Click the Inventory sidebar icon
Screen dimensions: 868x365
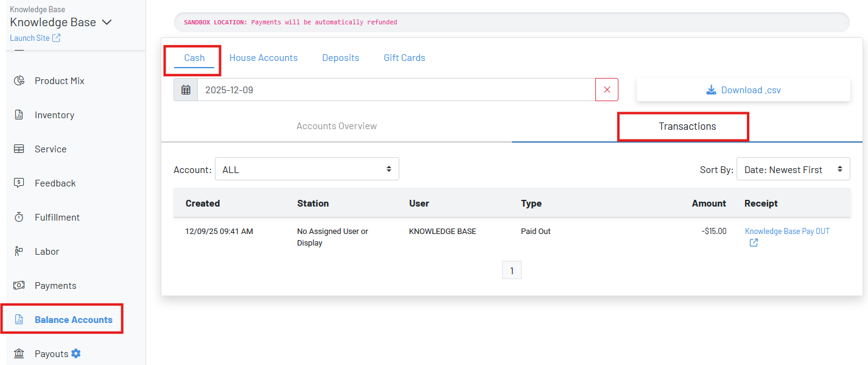pyautogui.click(x=19, y=115)
